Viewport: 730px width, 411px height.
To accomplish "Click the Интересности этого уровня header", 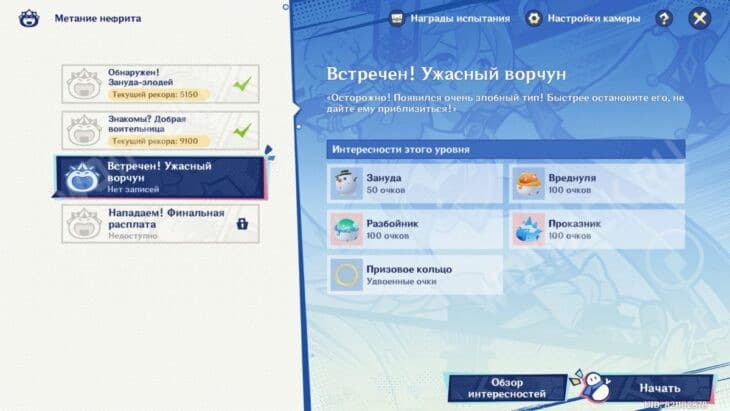I will point(506,149).
